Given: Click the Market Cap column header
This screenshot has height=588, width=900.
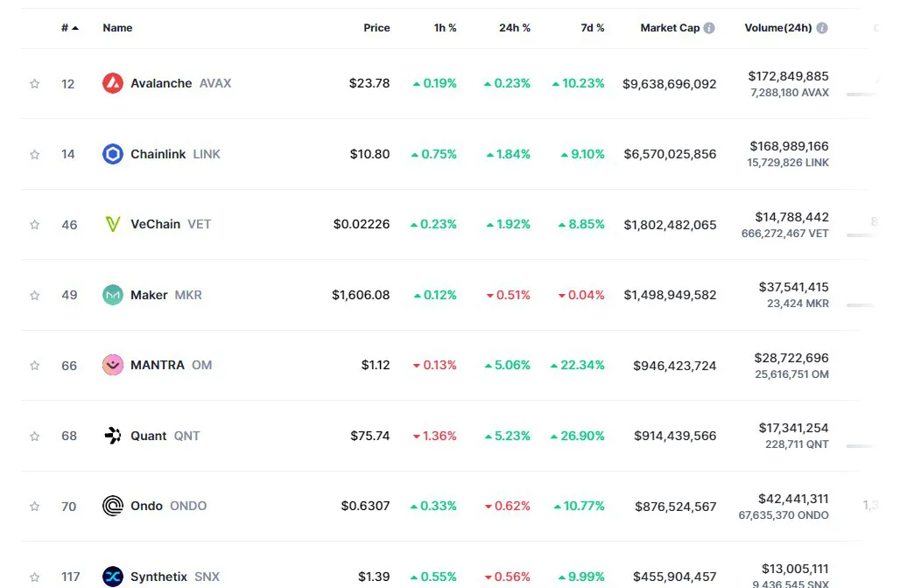Looking at the screenshot, I should click(x=670, y=27).
